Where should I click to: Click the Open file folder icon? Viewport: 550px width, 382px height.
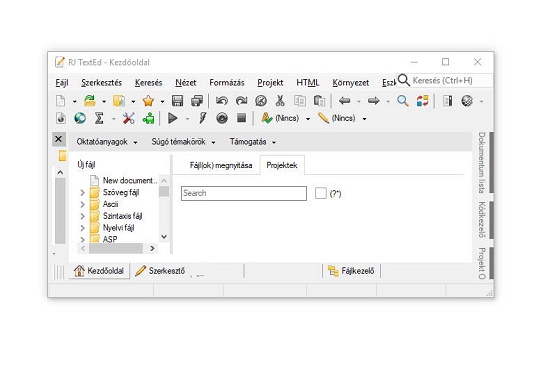(x=90, y=101)
